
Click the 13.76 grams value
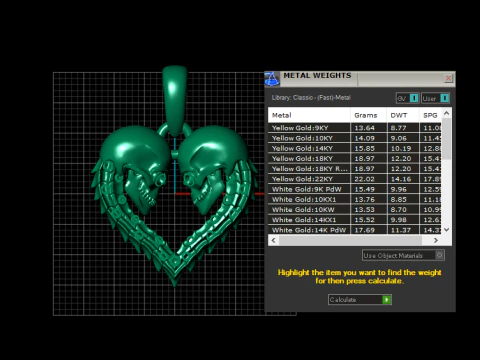pyautogui.click(x=364, y=199)
